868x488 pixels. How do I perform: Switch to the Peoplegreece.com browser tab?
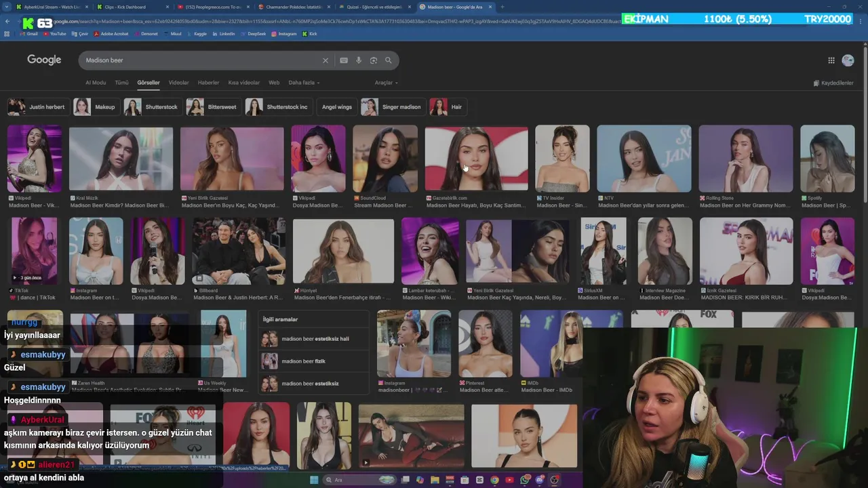[x=213, y=7]
